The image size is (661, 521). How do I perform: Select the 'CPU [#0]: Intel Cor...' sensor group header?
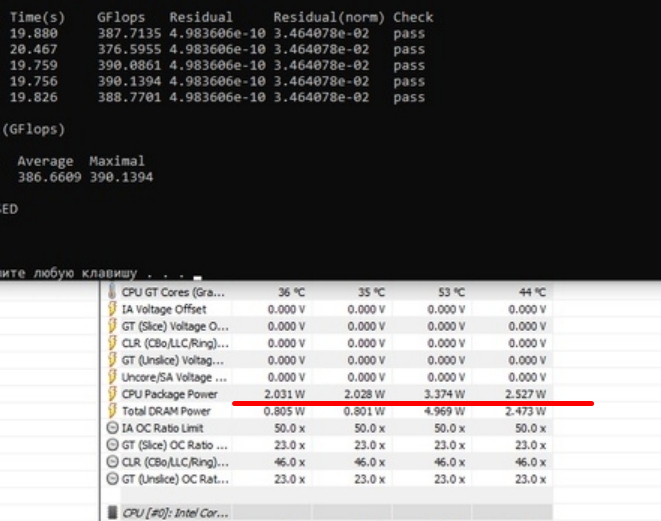[x=175, y=513]
